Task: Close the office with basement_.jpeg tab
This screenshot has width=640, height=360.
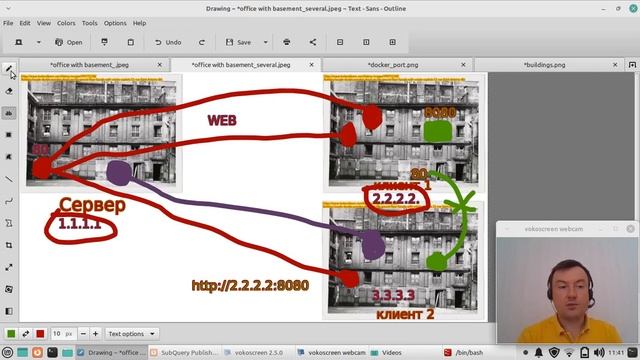Action: pyautogui.click(x=160, y=64)
